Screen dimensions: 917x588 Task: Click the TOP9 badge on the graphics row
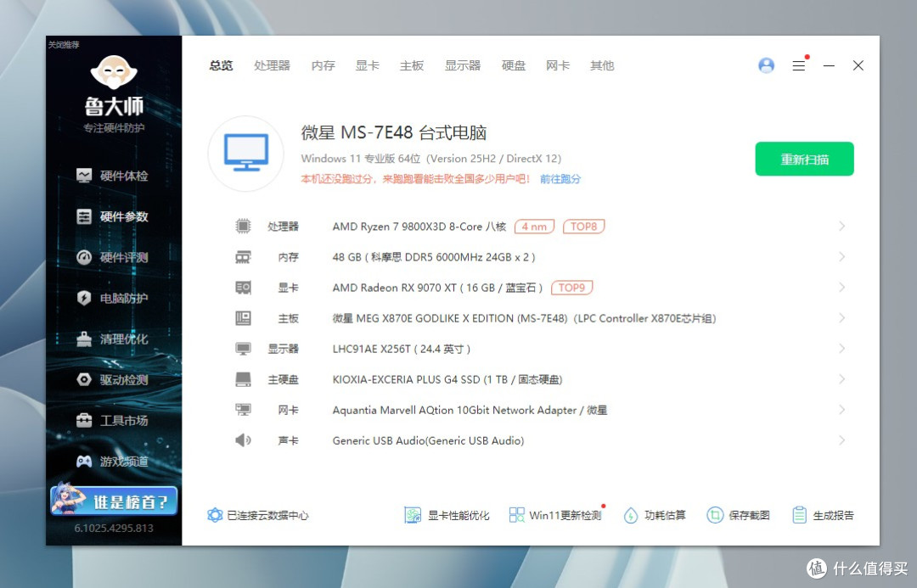[x=572, y=288]
